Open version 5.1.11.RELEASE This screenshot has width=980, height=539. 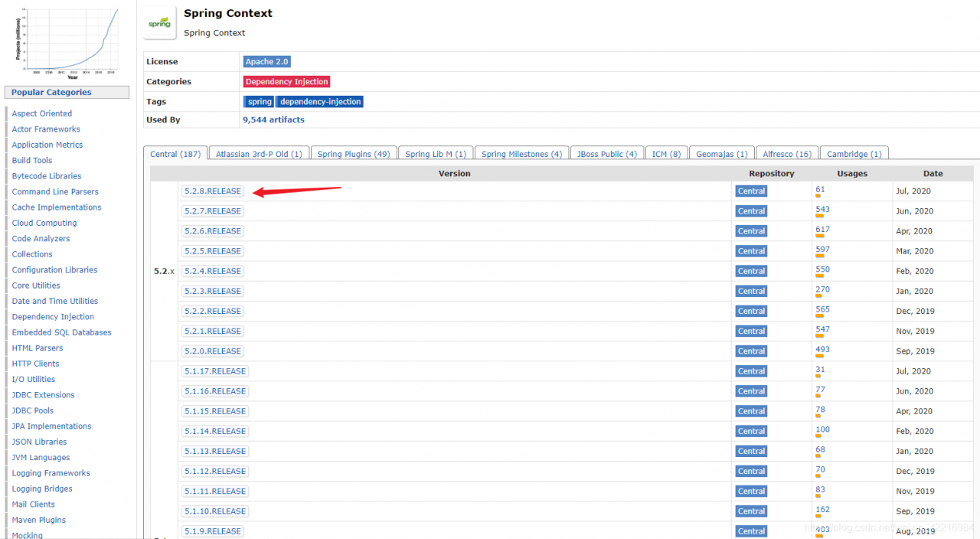tap(215, 491)
